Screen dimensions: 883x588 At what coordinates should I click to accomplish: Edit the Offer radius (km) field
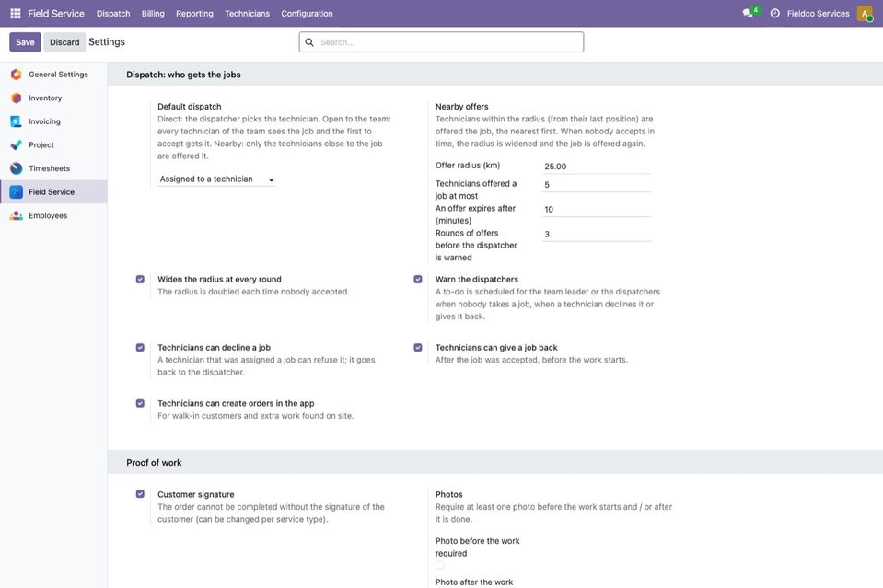coord(597,167)
